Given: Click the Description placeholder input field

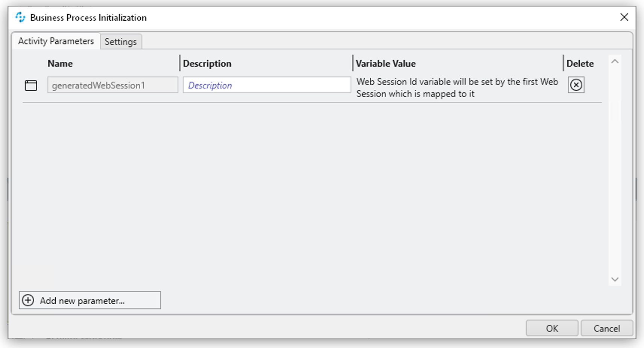Looking at the screenshot, I should tap(266, 85).
